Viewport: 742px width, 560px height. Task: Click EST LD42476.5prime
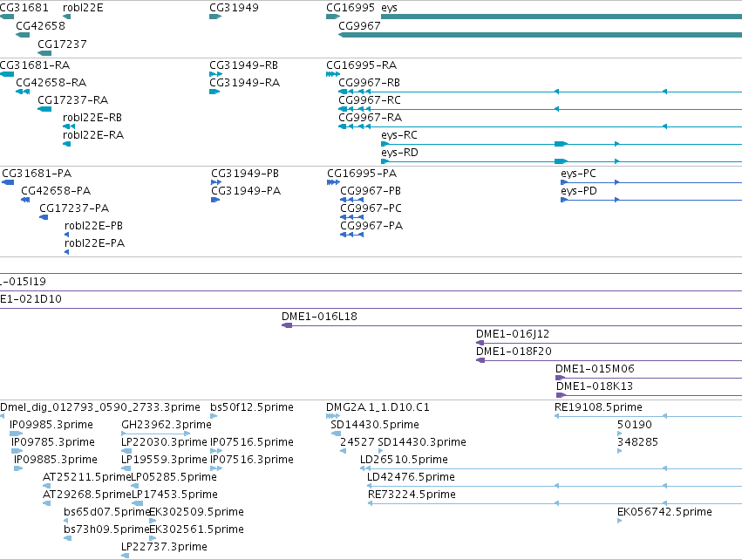(x=411, y=477)
